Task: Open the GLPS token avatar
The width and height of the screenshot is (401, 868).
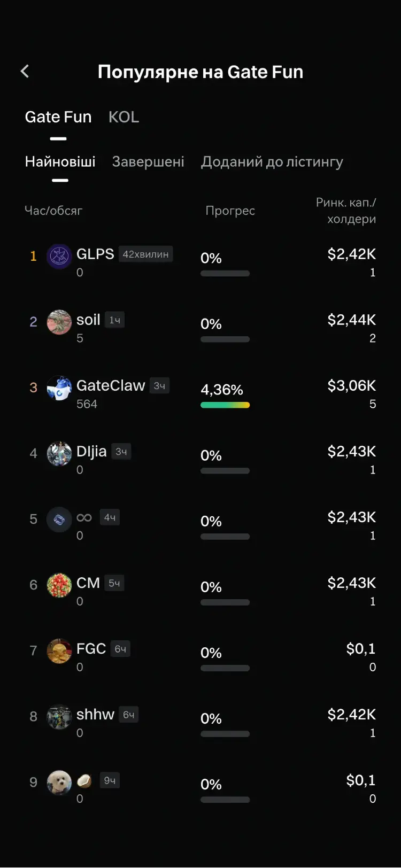Action: pyautogui.click(x=59, y=257)
